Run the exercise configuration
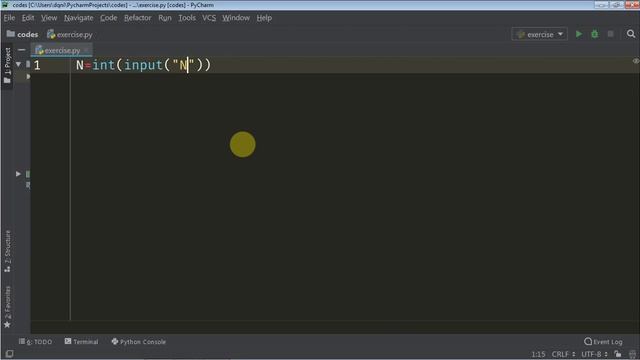The image size is (640, 360). tap(579, 34)
